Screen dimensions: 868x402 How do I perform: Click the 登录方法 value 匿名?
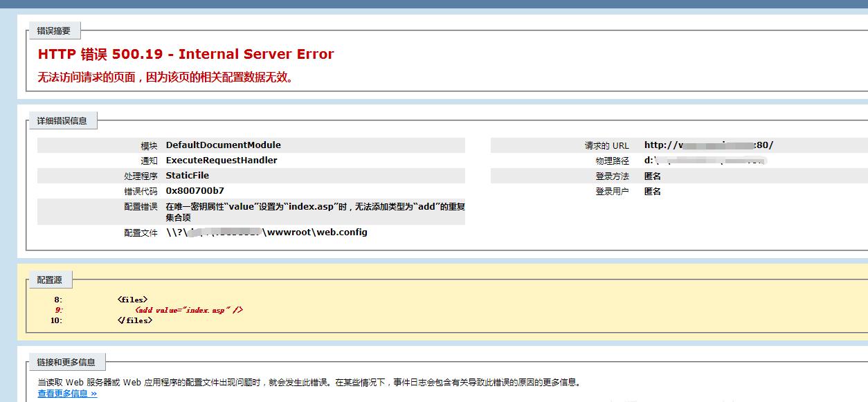point(653,176)
